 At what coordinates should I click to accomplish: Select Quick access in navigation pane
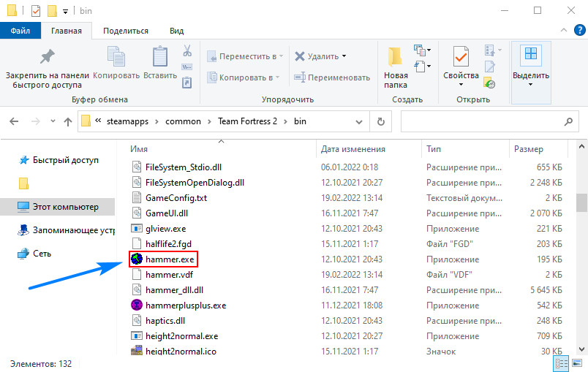(59, 160)
